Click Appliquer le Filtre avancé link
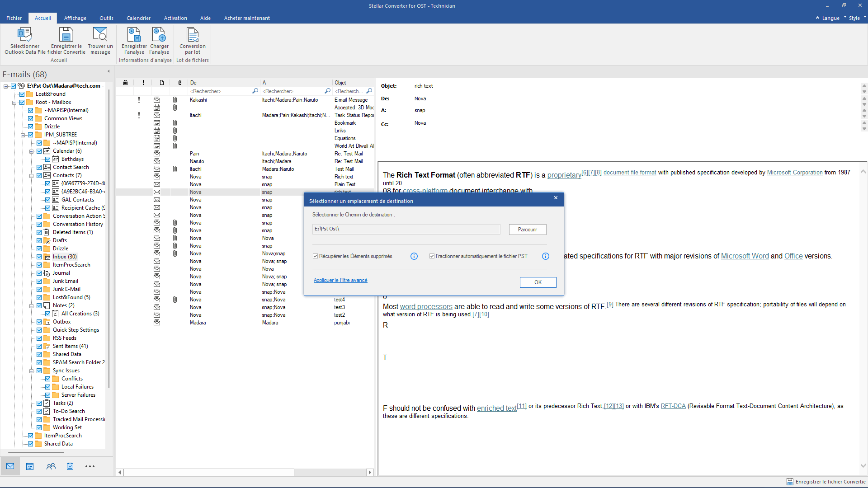The image size is (868, 488). [x=340, y=280]
